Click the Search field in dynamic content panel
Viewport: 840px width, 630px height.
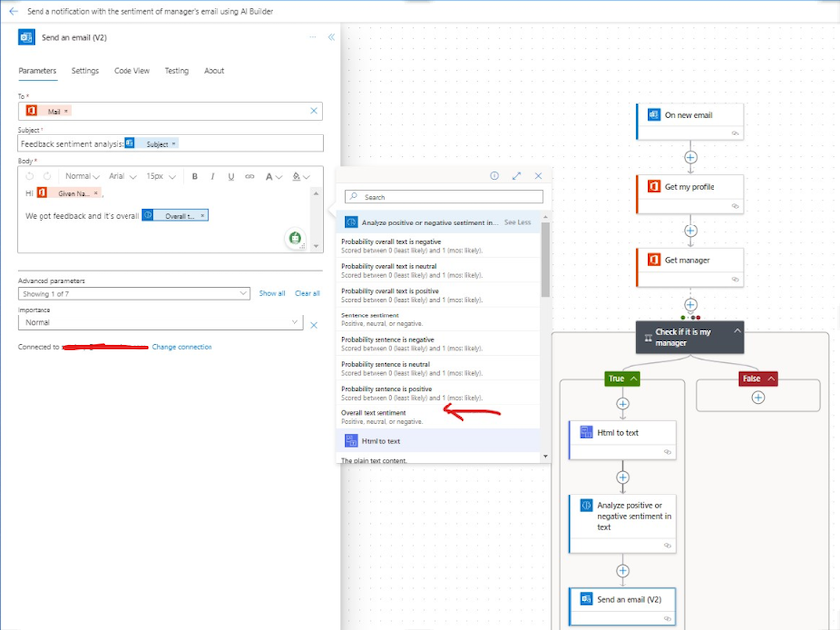[442, 196]
